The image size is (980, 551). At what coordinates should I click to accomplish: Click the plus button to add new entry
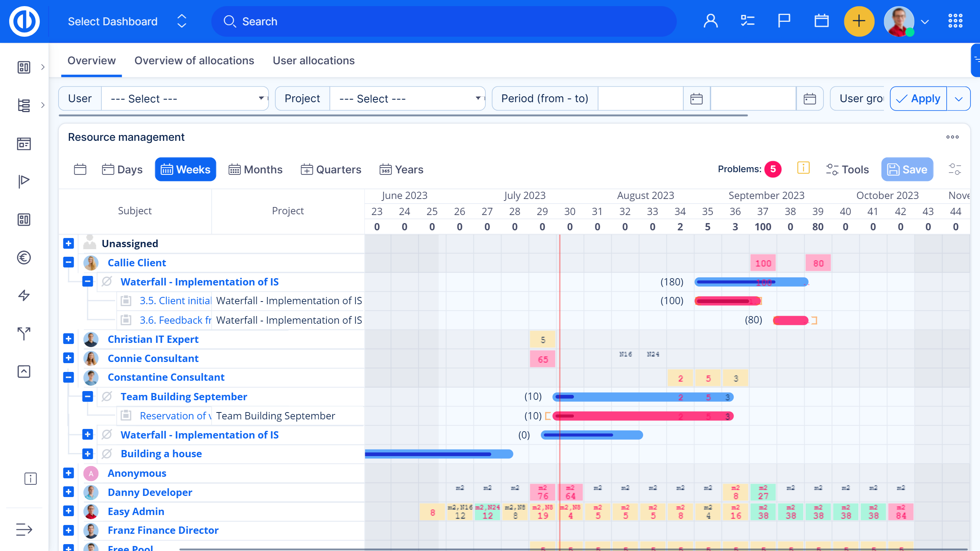pos(859,21)
